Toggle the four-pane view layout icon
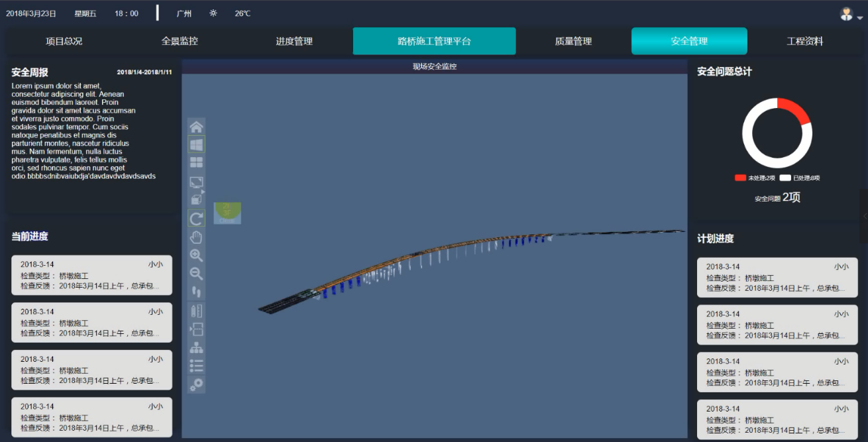 (x=197, y=162)
